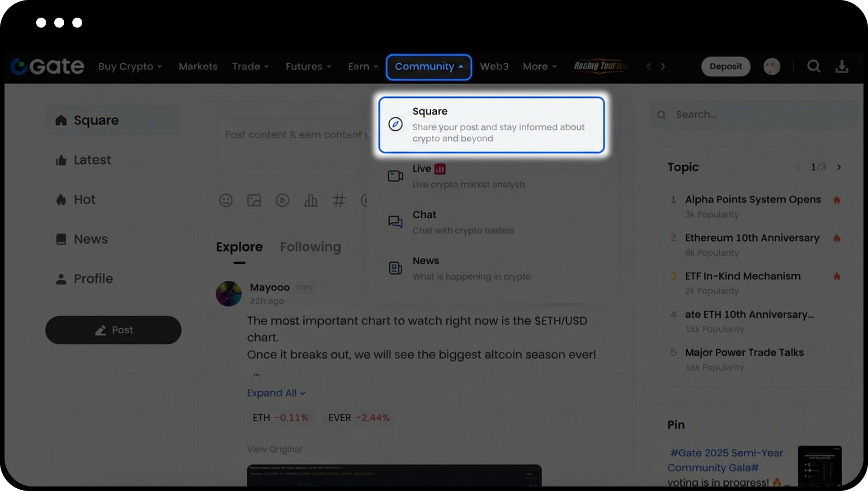Click the Gate logo
The height and width of the screenshot is (491, 868).
(47, 67)
